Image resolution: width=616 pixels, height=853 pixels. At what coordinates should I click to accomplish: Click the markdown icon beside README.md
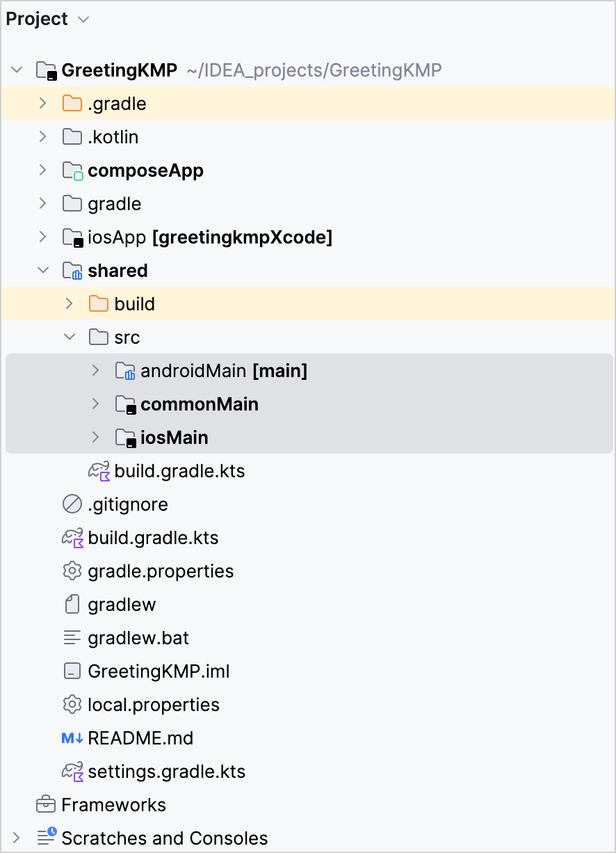72,738
